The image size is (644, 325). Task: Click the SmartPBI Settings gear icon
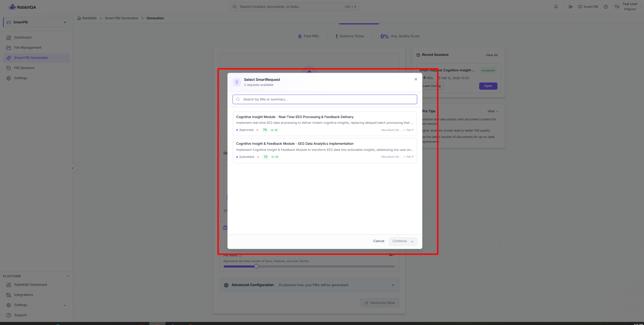(x=9, y=78)
